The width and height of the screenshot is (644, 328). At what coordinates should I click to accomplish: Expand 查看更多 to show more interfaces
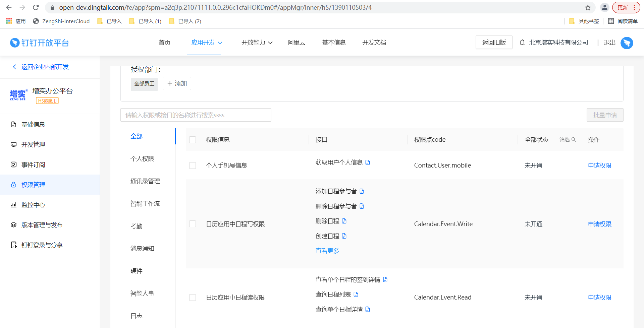[x=327, y=251]
